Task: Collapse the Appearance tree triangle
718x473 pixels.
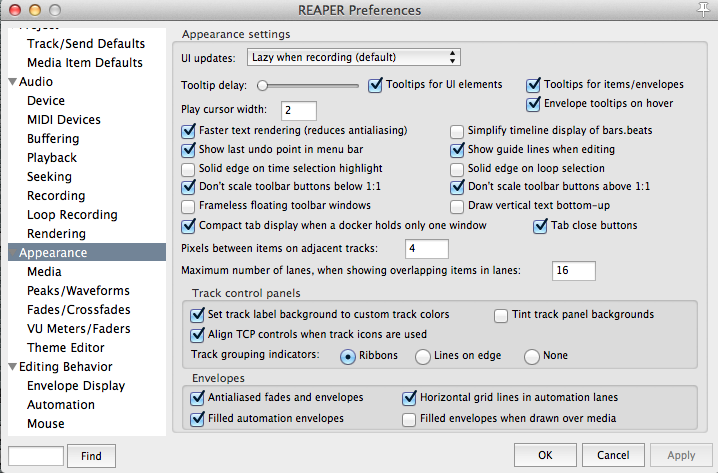Action: [13, 253]
